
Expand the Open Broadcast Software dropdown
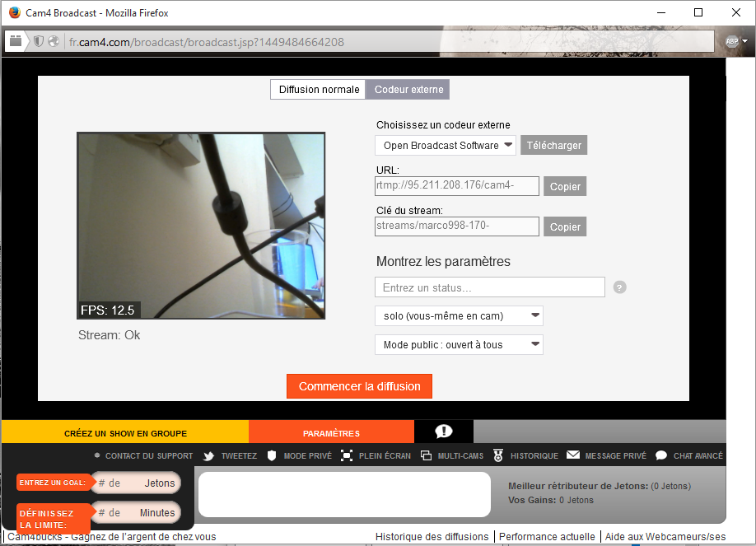(446, 146)
